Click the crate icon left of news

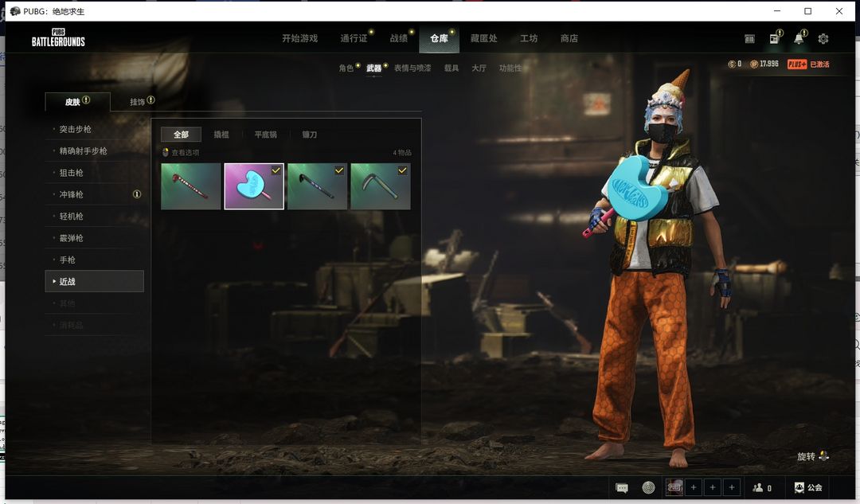coord(749,39)
